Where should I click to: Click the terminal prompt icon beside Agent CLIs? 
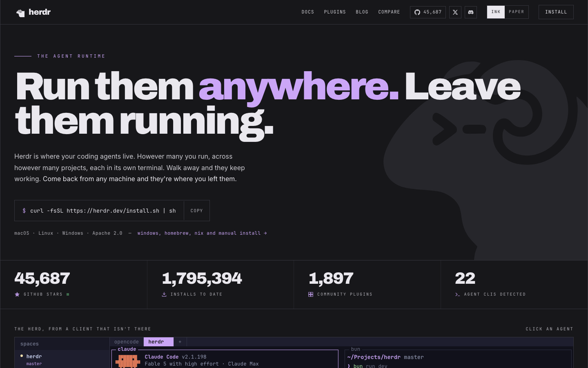[458, 294]
